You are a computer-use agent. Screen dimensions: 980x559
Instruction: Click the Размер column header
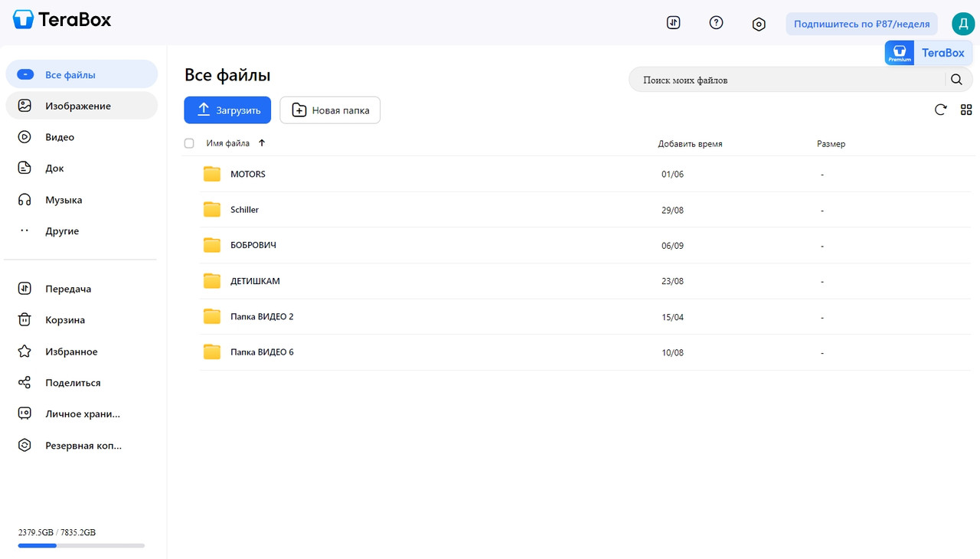831,143
